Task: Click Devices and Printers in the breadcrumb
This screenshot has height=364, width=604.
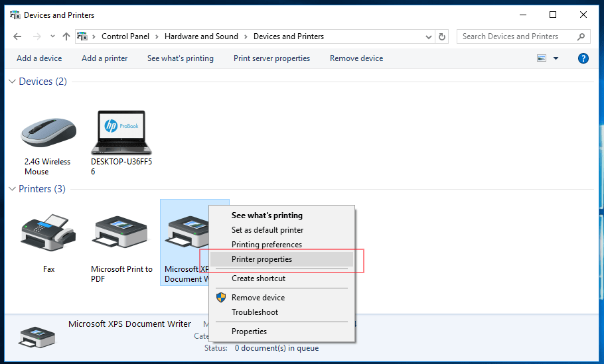Action: pyautogui.click(x=289, y=36)
